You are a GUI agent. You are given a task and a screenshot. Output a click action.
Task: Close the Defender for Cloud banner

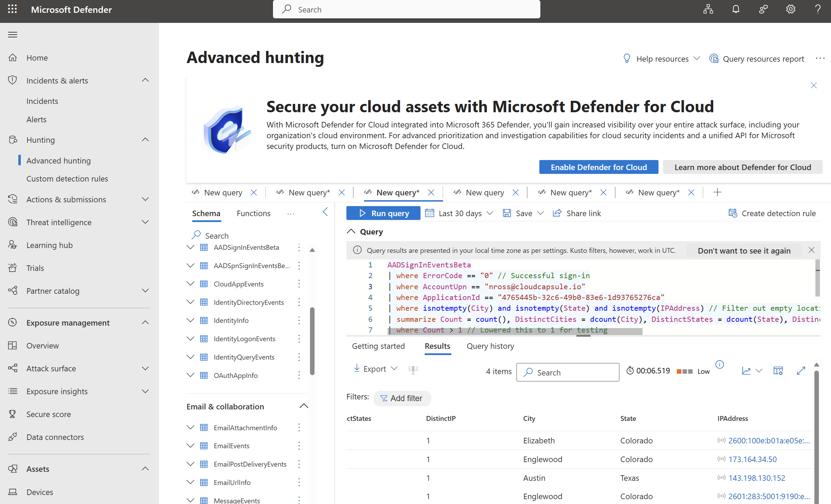coord(814,86)
